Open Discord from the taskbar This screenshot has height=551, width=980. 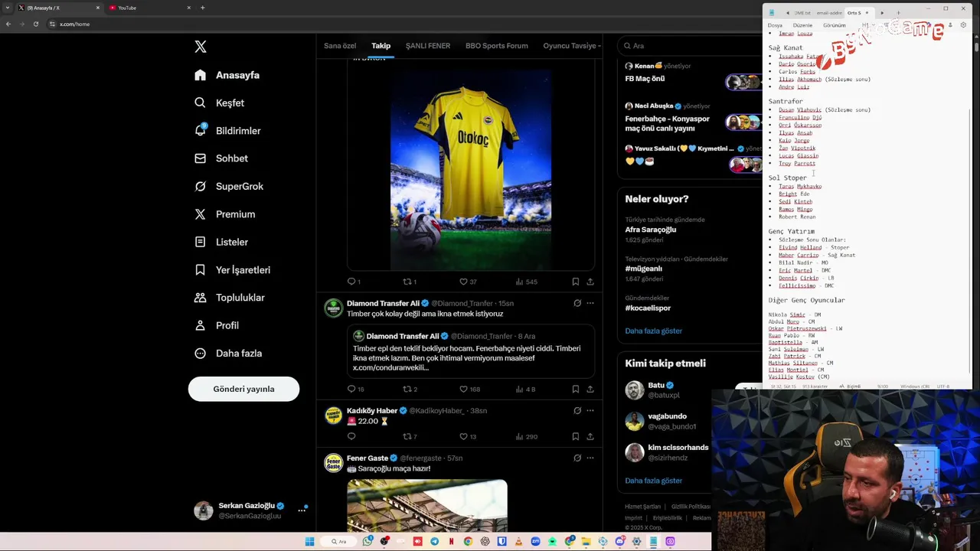point(620,541)
